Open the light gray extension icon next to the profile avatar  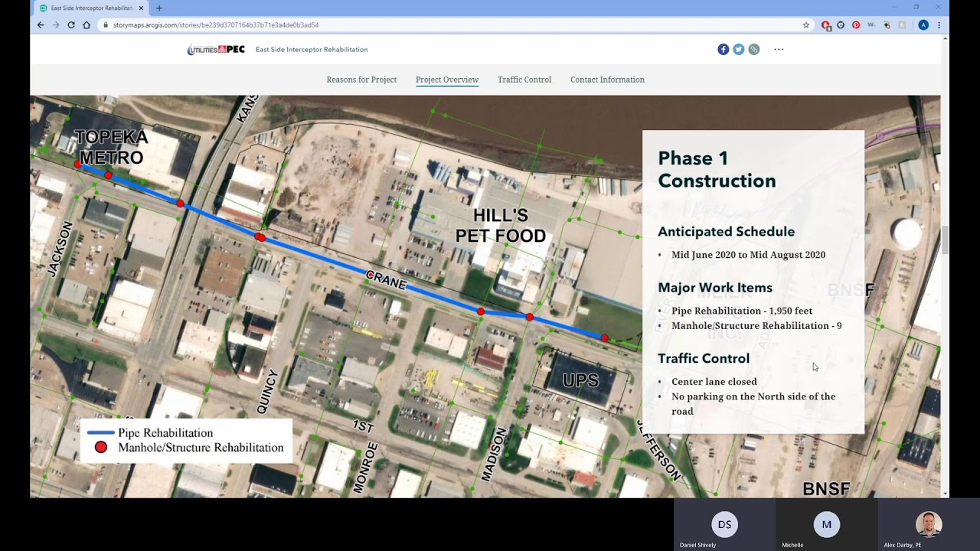(x=902, y=24)
